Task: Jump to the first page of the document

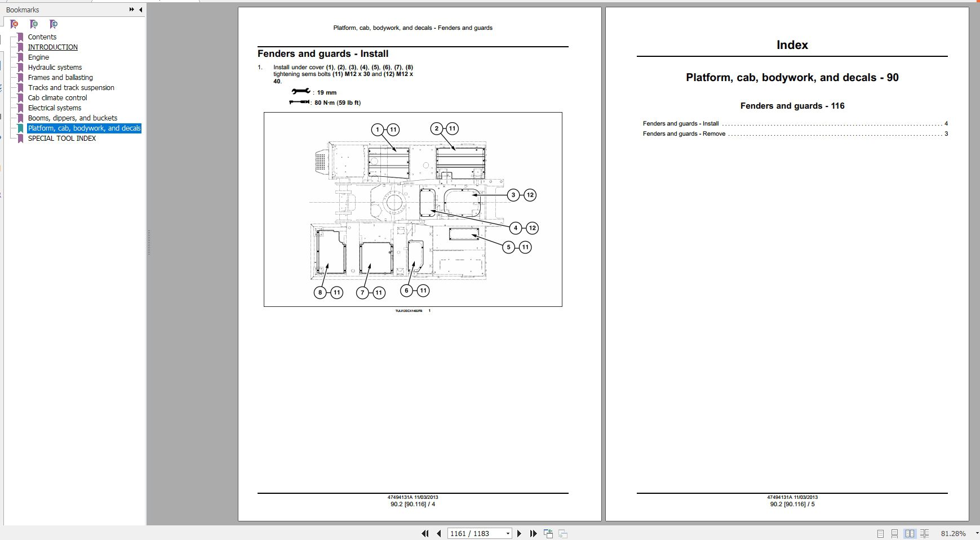Action: click(x=425, y=533)
